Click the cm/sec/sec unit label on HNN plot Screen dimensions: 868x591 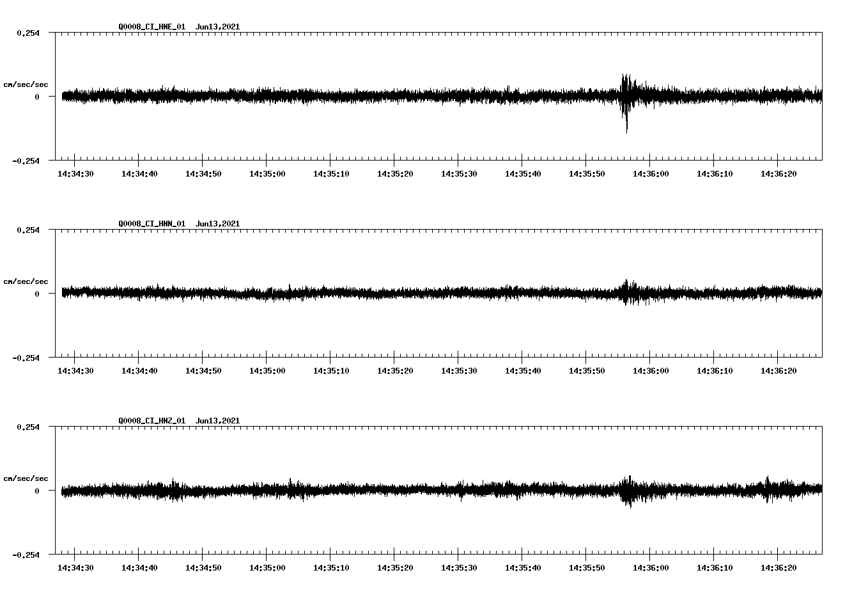(x=26, y=282)
